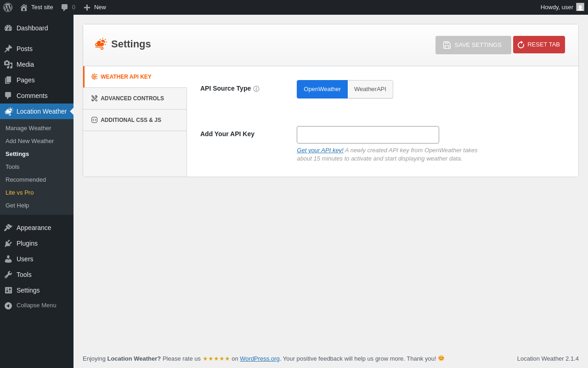Click the Media icon in sidebar
The width and height of the screenshot is (588, 368).
tap(8, 64)
